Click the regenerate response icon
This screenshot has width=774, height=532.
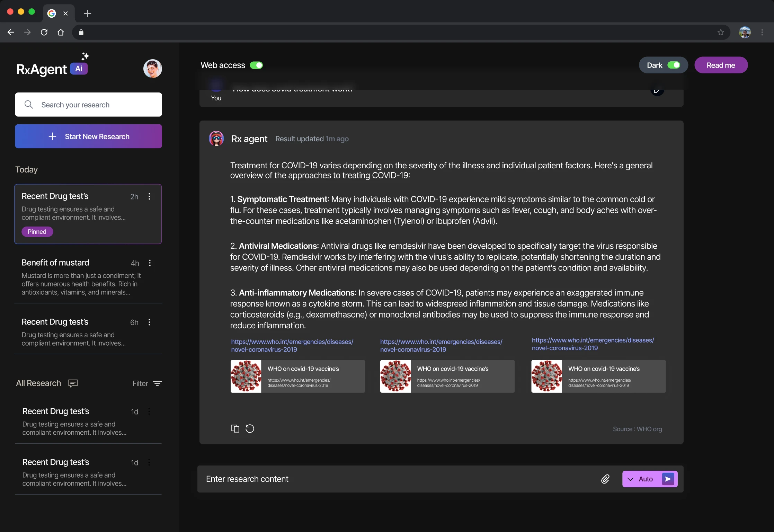coord(250,428)
